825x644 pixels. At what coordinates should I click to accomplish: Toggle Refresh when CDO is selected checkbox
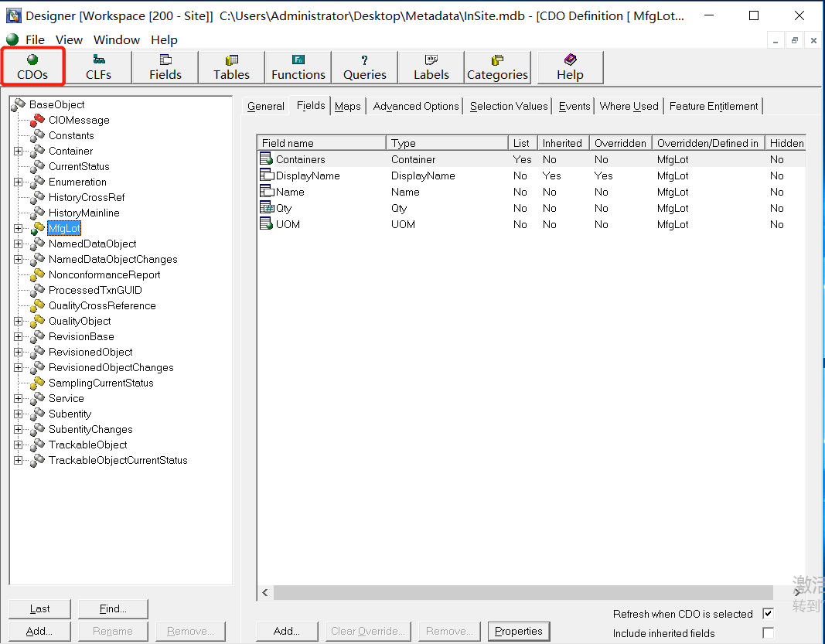point(768,614)
